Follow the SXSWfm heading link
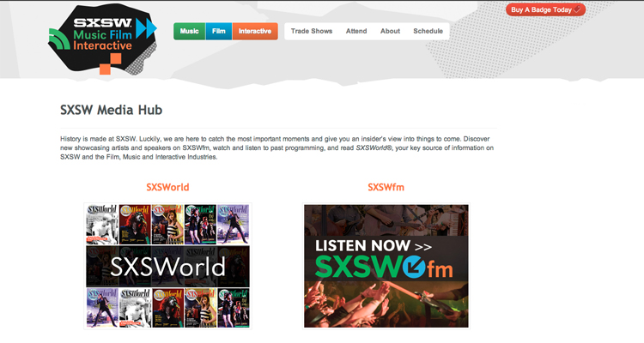Viewport: 644px width, 343px height. pos(386,187)
